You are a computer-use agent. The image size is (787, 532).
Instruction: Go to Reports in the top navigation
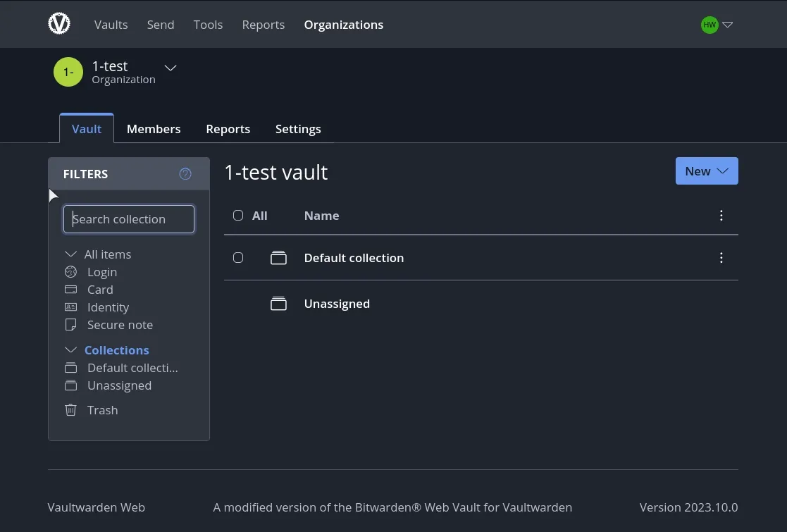(263, 24)
